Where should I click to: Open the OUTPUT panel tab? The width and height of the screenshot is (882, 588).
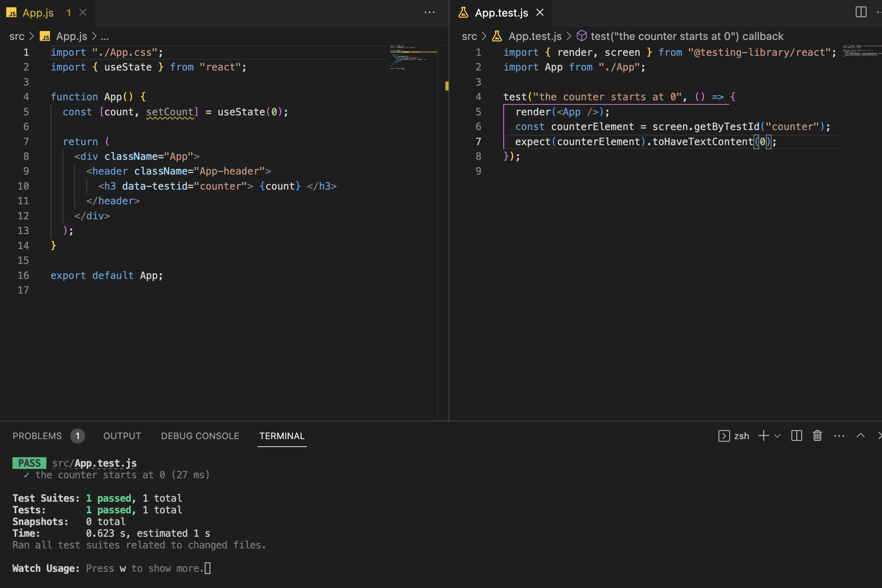point(122,436)
